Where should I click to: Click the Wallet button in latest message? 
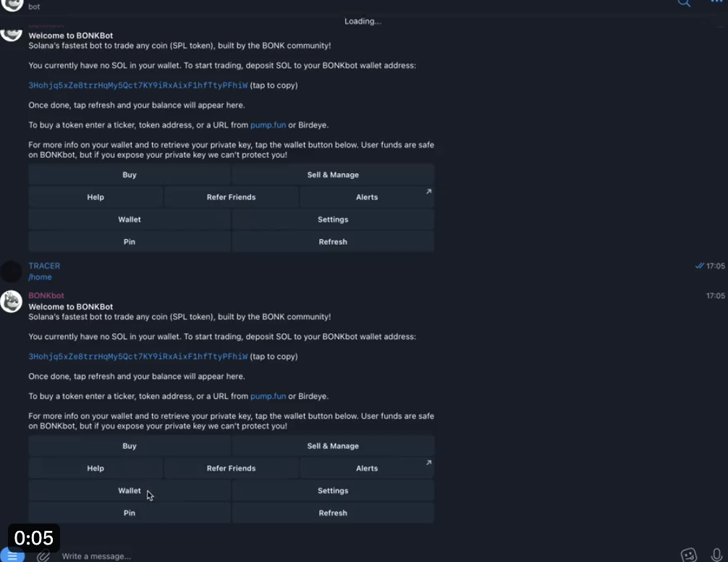pos(130,490)
